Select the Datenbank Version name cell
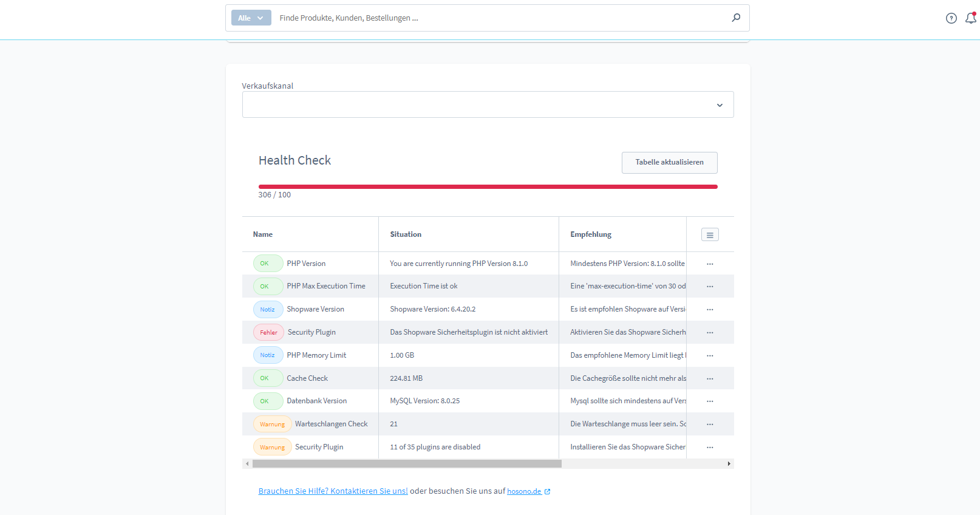The width and height of the screenshot is (980, 515). click(x=317, y=401)
